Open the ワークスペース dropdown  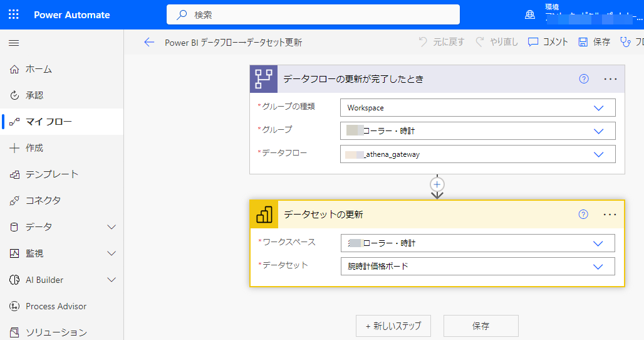pos(477,243)
